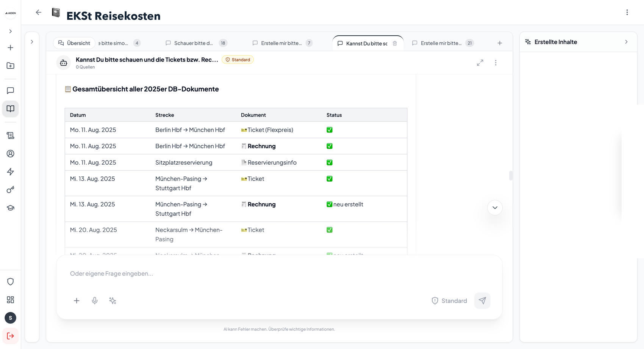Click the Strecke column header
The width and height of the screenshot is (644, 349).
164,115
